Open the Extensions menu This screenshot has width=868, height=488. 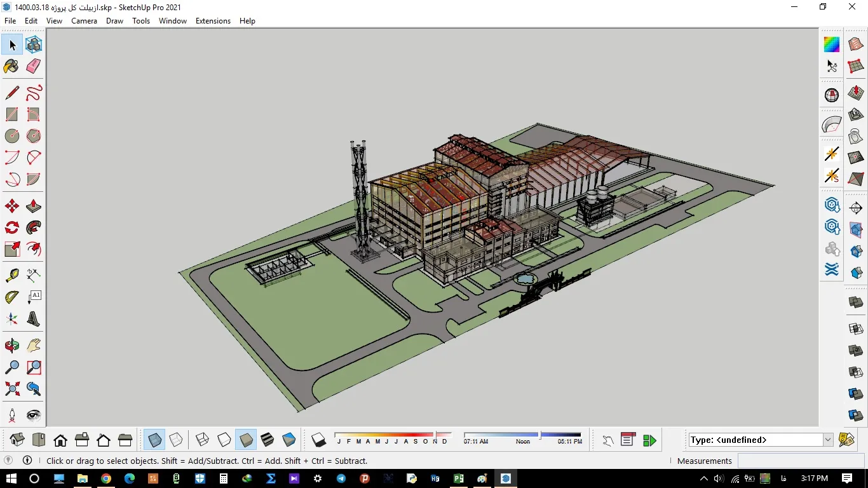[x=213, y=21]
